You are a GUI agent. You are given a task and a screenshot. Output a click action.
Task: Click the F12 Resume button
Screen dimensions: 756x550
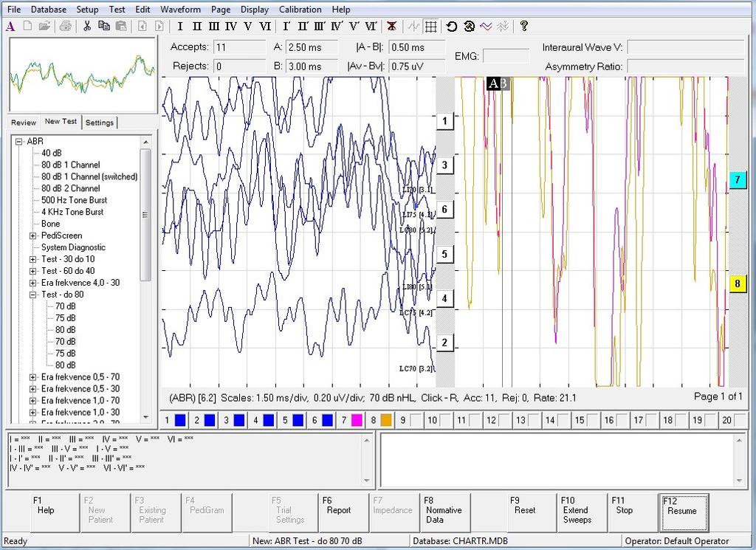[x=684, y=513]
